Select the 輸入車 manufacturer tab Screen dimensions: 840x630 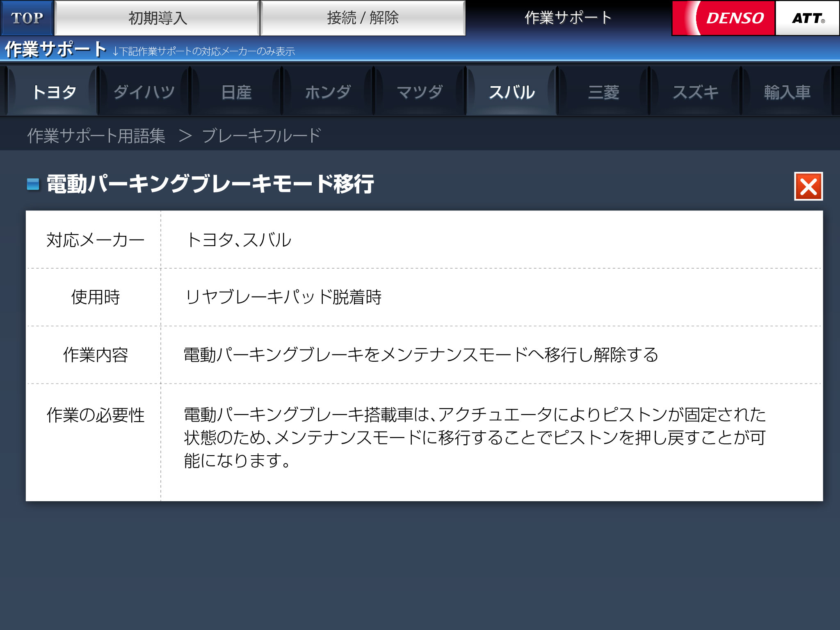coord(787,92)
